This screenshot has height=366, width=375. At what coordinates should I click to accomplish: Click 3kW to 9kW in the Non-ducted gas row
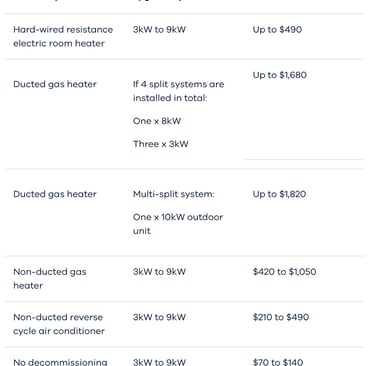tap(159, 272)
